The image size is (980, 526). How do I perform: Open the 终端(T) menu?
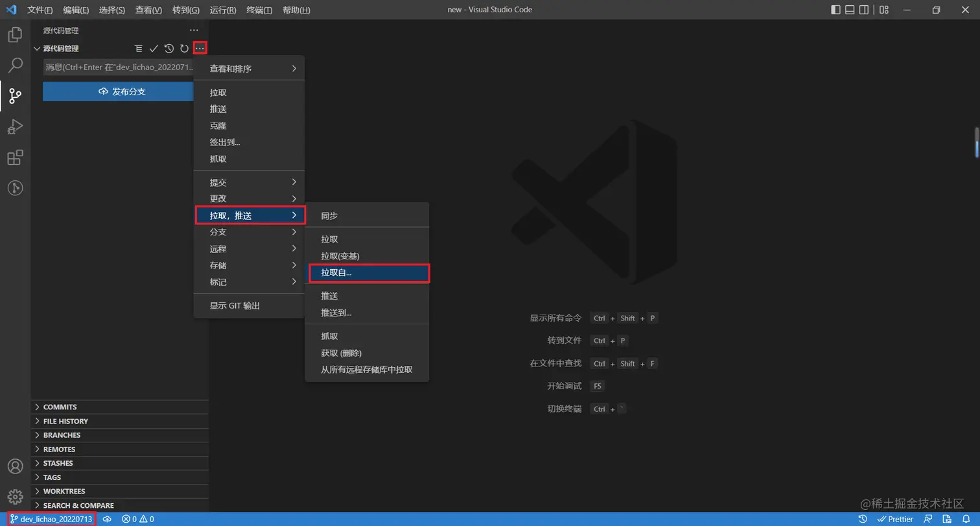259,10
